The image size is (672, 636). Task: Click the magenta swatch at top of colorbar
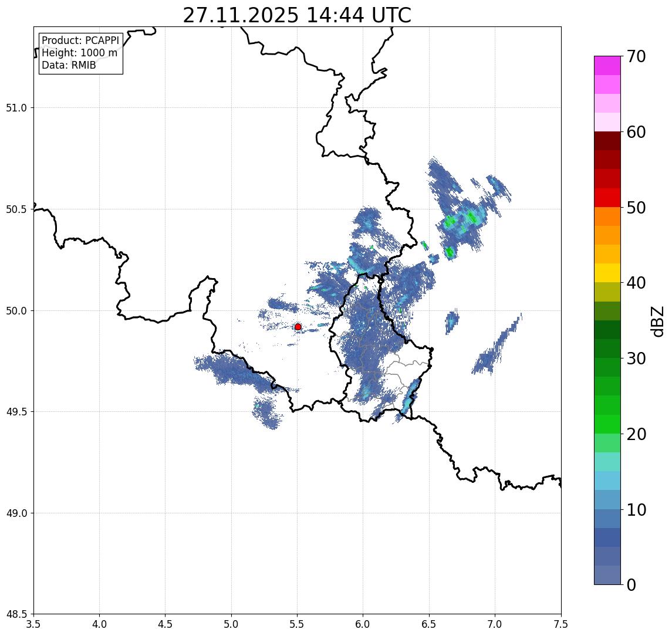point(607,66)
